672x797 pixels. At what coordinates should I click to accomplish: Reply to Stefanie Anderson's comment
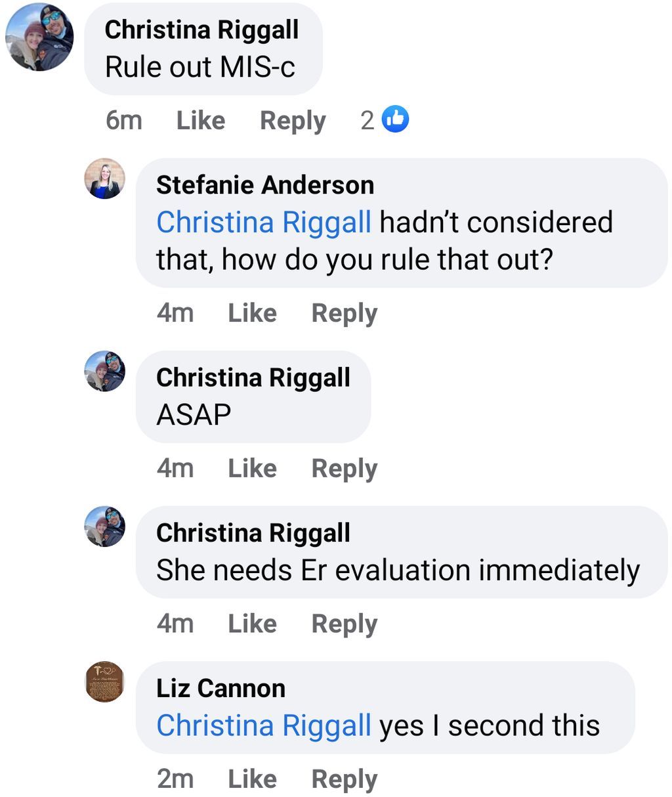(x=345, y=314)
